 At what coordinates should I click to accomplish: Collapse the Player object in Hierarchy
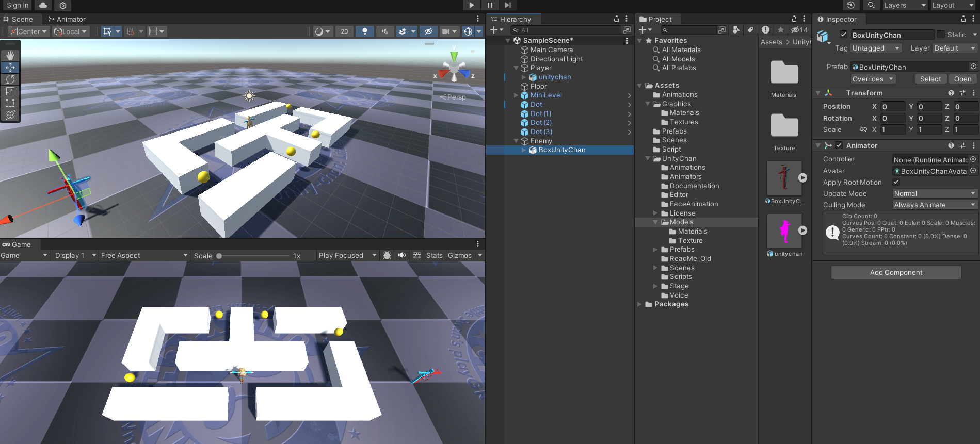click(516, 68)
